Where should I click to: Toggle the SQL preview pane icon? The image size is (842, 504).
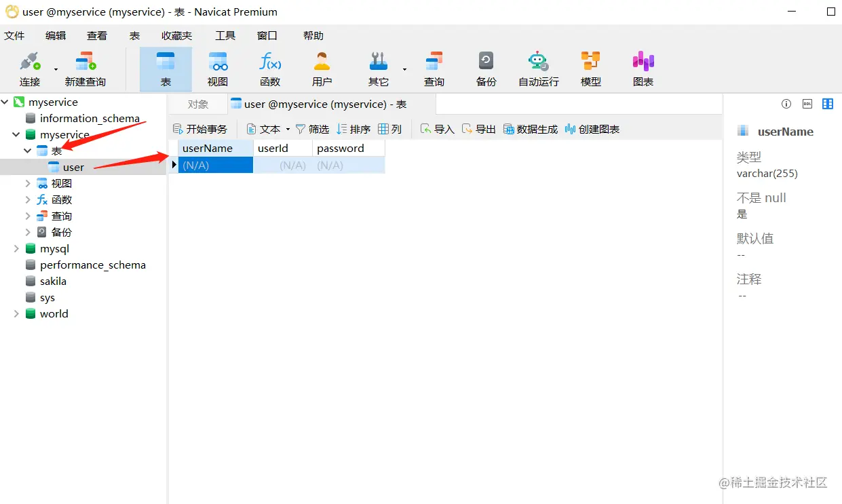807,104
